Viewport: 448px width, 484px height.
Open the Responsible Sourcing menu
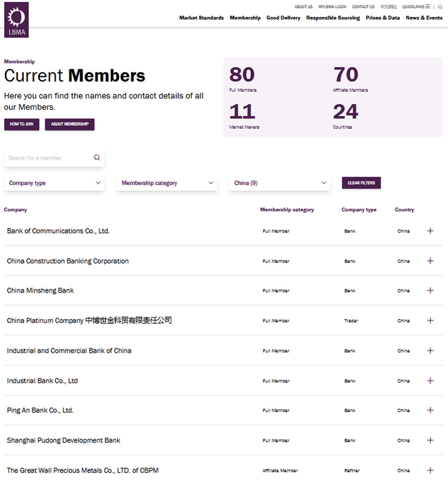[333, 18]
